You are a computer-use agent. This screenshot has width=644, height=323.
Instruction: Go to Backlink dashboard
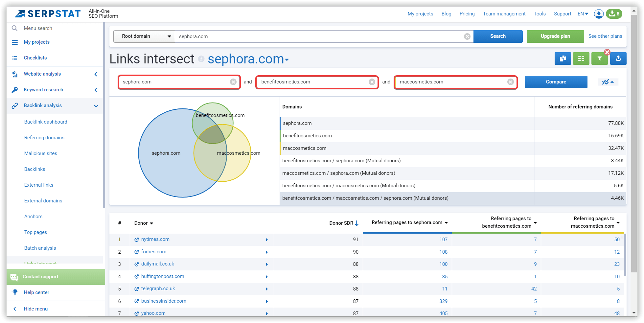tap(46, 122)
